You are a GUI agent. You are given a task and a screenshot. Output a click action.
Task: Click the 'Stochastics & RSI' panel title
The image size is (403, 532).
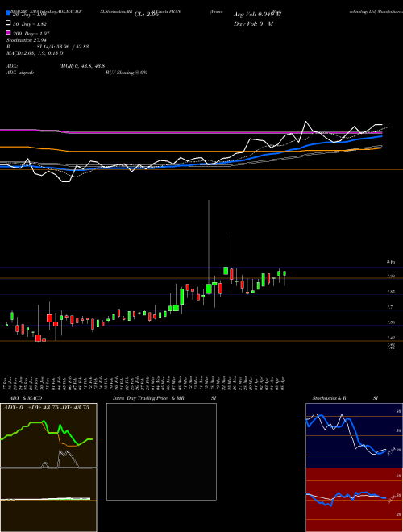pos(345,398)
